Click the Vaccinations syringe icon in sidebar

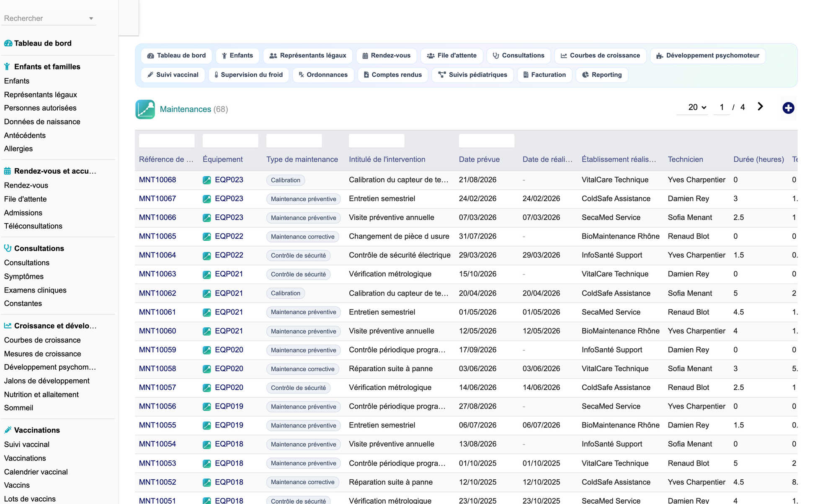pyautogui.click(x=8, y=430)
